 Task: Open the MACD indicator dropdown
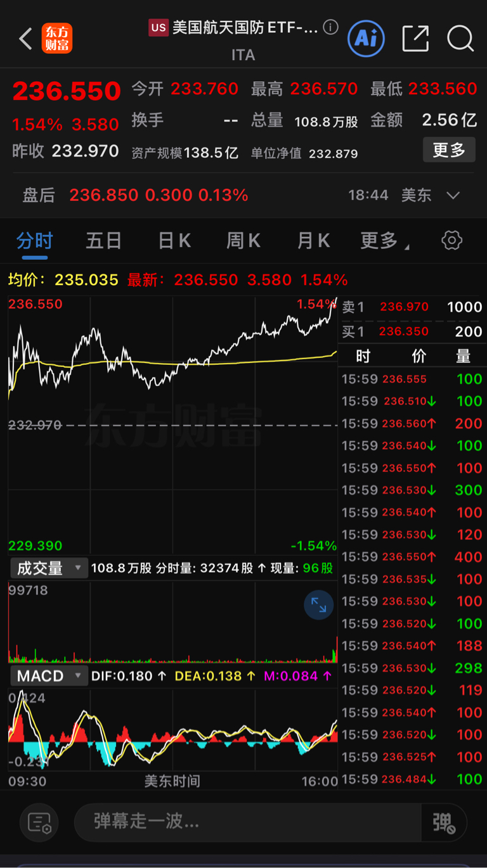point(48,676)
